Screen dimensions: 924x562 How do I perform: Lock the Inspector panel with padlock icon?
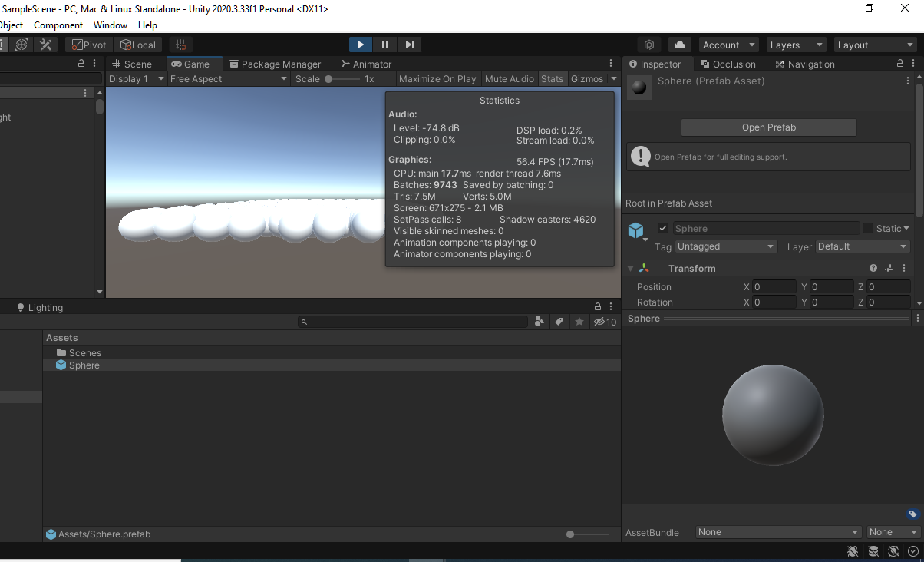coord(901,64)
